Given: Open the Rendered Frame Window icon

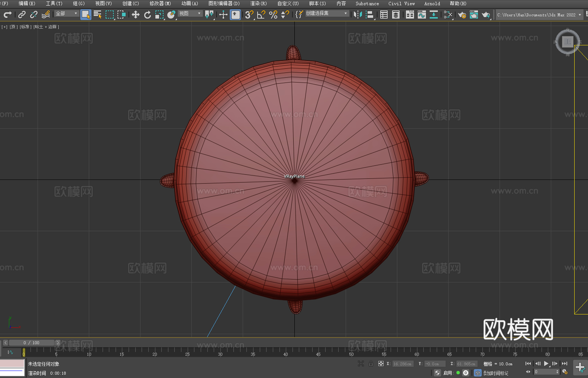Looking at the screenshot, I should coord(474,14).
